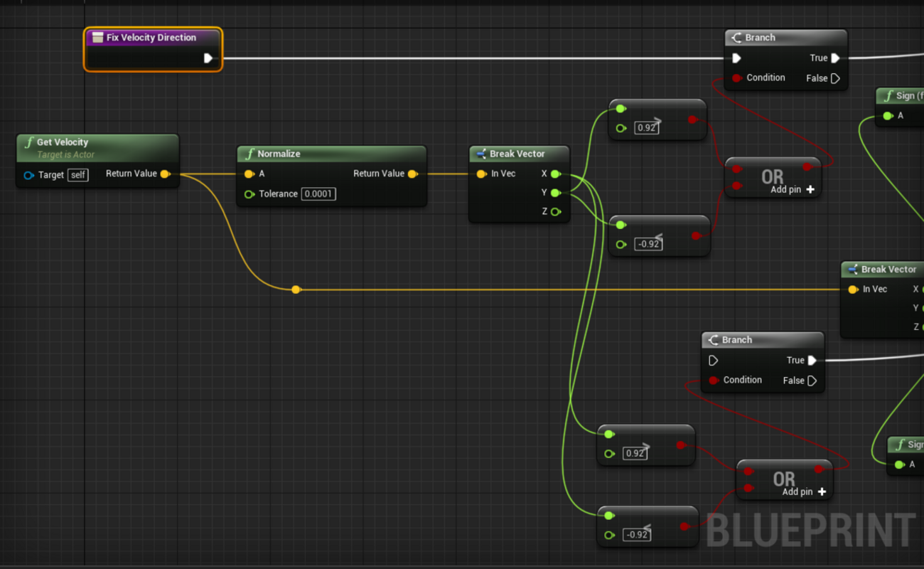This screenshot has height=569, width=924.
Task: Click the -0.92 value field in the bottom comparison node
Action: click(637, 535)
